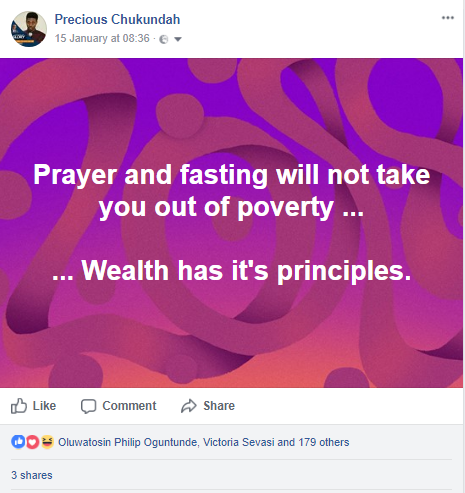Click the globe public privacy icon

tap(164, 39)
